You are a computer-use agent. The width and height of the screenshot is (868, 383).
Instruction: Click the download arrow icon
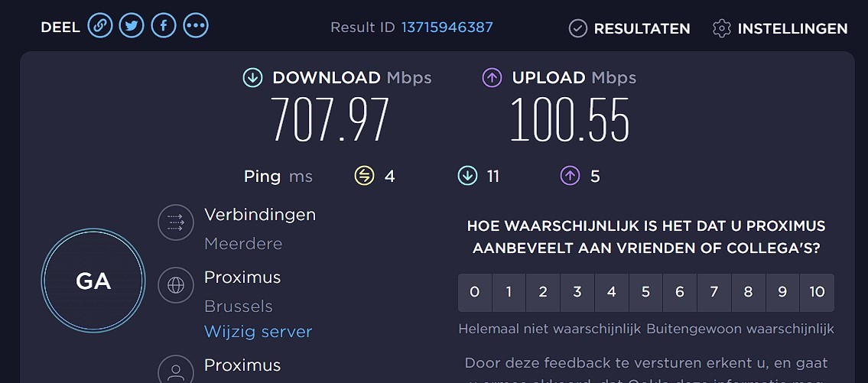252,77
